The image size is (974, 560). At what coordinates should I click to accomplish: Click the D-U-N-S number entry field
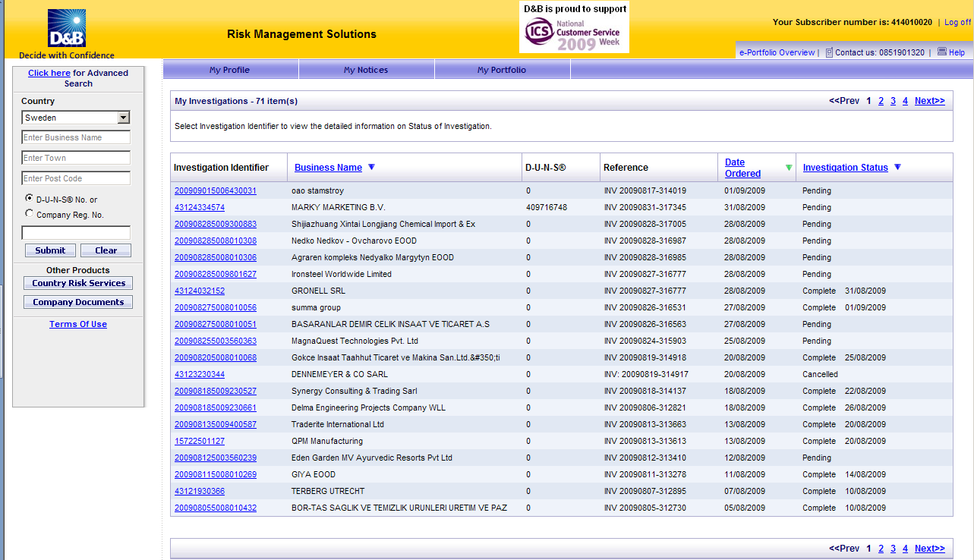click(x=76, y=233)
